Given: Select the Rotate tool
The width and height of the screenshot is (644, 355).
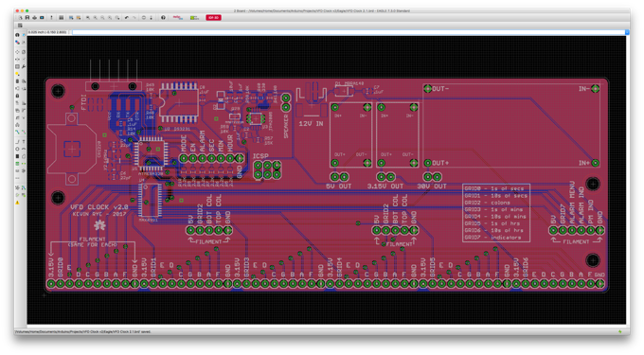Looking at the screenshot, I should [x=24, y=59].
